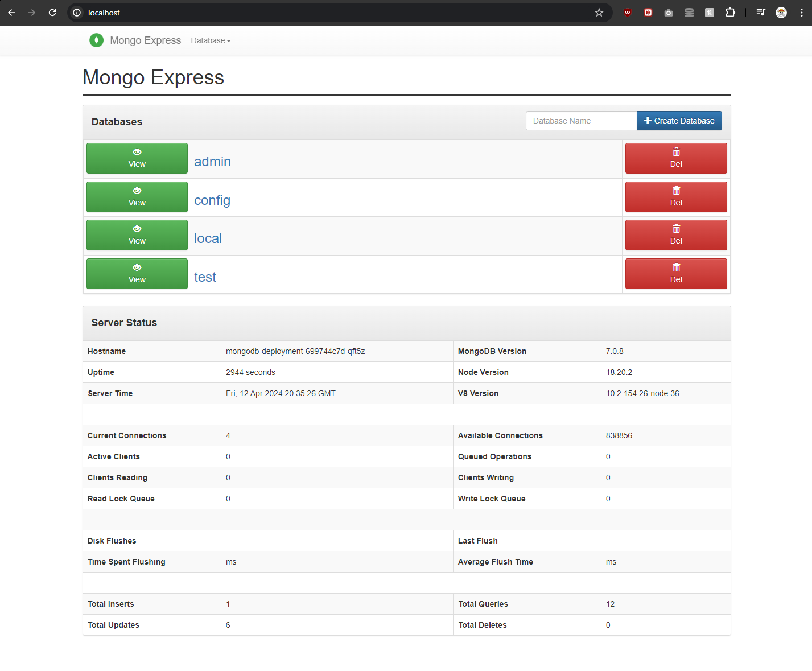The image size is (812, 671).
Task: Click the Node Version value 18.20.2
Action: (619, 372)
